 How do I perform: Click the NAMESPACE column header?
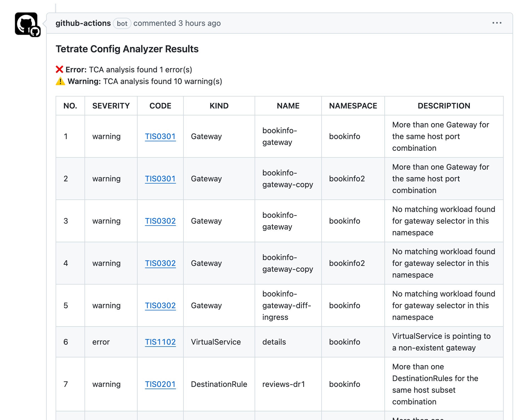point(353,106)
